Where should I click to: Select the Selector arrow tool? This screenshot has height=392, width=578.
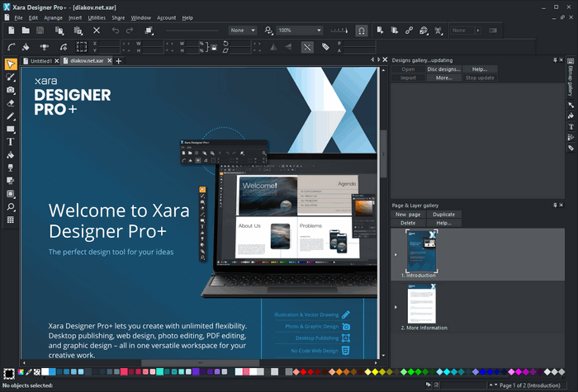tap(11, 64)
